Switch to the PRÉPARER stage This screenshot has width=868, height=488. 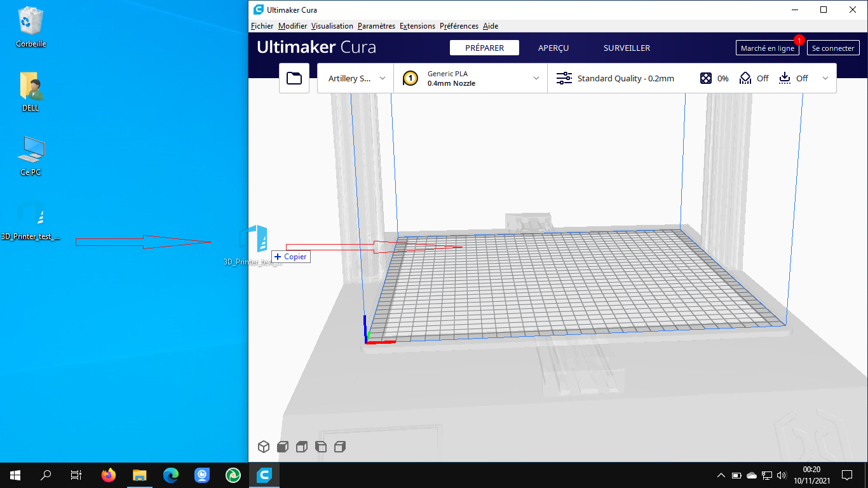point(484,48)
